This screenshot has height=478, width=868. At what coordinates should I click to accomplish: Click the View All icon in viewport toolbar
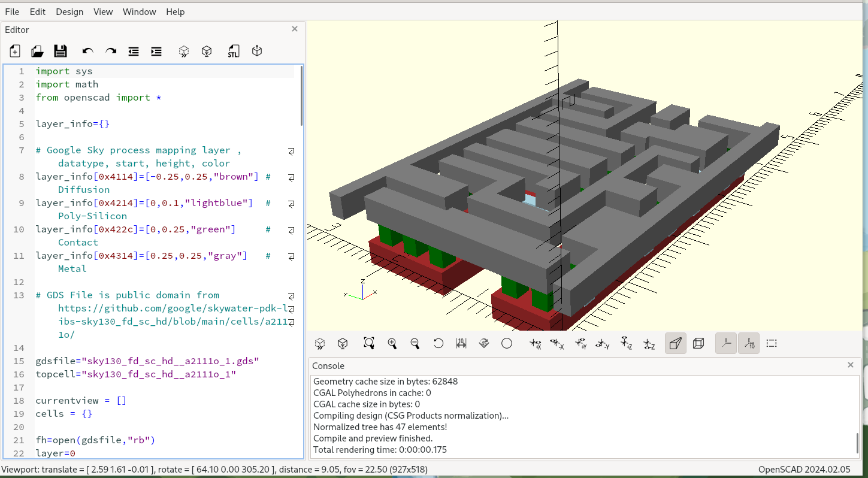(x=368, y=343)
